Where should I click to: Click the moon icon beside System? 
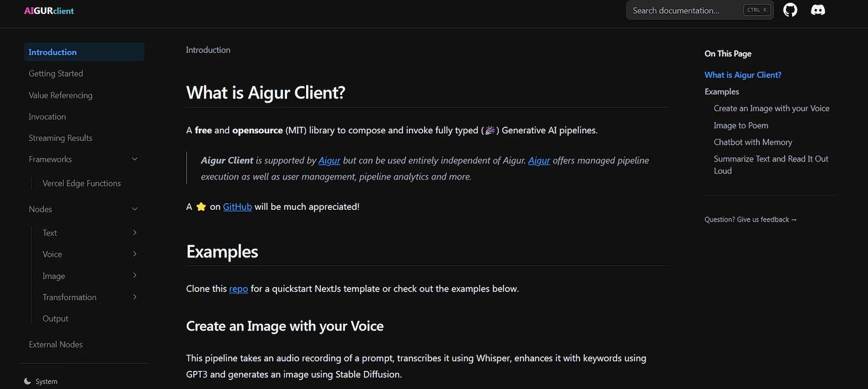pos(28,381)
